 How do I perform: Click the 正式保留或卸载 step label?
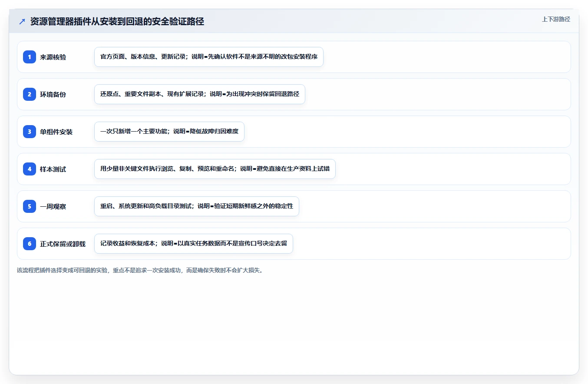63,244
